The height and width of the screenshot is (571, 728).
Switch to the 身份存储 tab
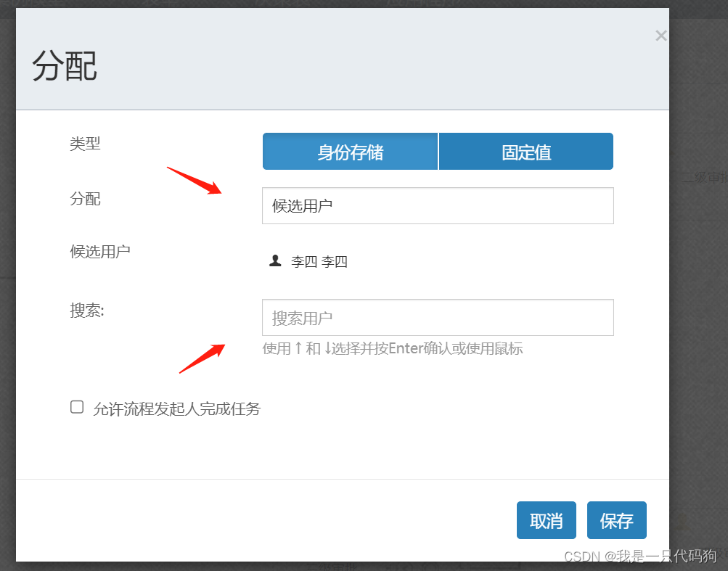point(350,151)
